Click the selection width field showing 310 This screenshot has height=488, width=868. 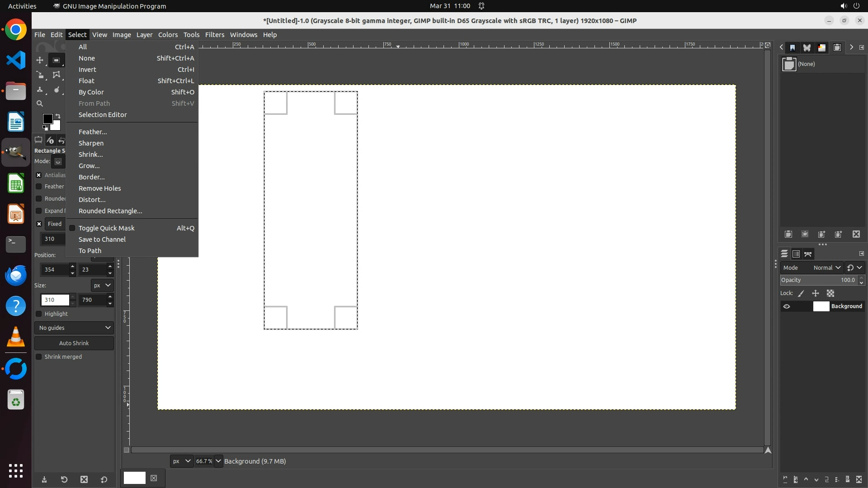(54, 300)
